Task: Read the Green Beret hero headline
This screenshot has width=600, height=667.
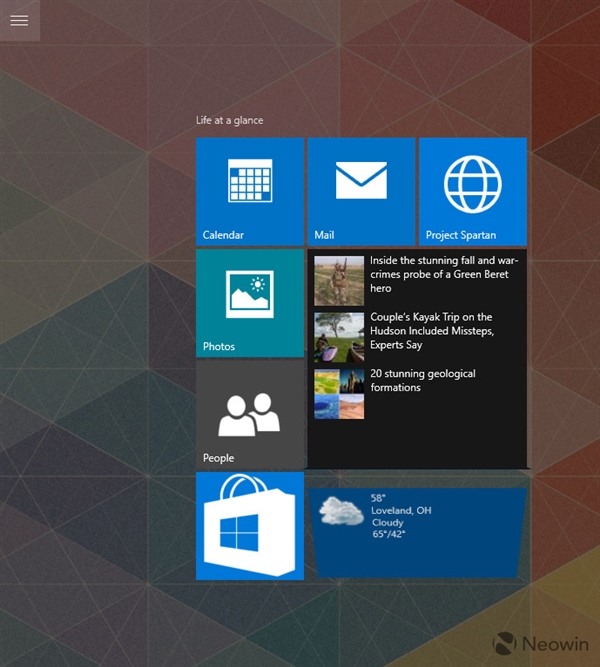Action: [444, 274]
